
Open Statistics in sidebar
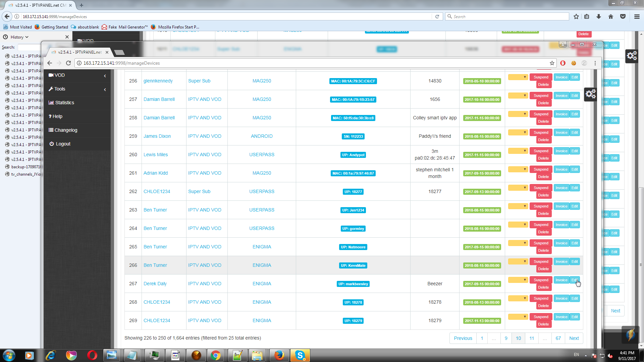click(x=64, y=103)
